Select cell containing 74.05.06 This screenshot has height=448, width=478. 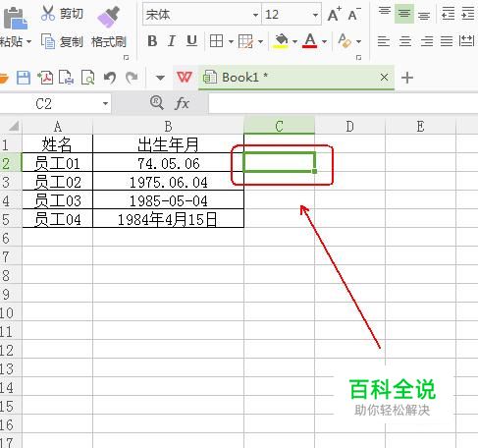pos(168,163)
